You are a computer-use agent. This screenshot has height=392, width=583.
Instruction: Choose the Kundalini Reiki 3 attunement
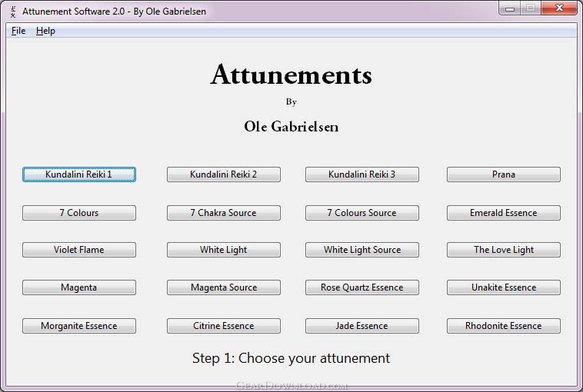(361, 174)
